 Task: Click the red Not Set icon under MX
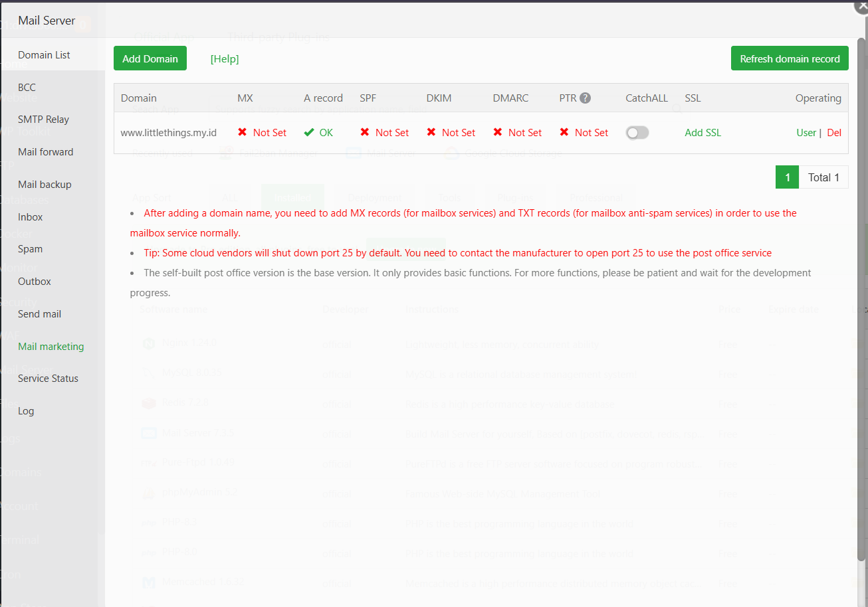pos(242,132)
